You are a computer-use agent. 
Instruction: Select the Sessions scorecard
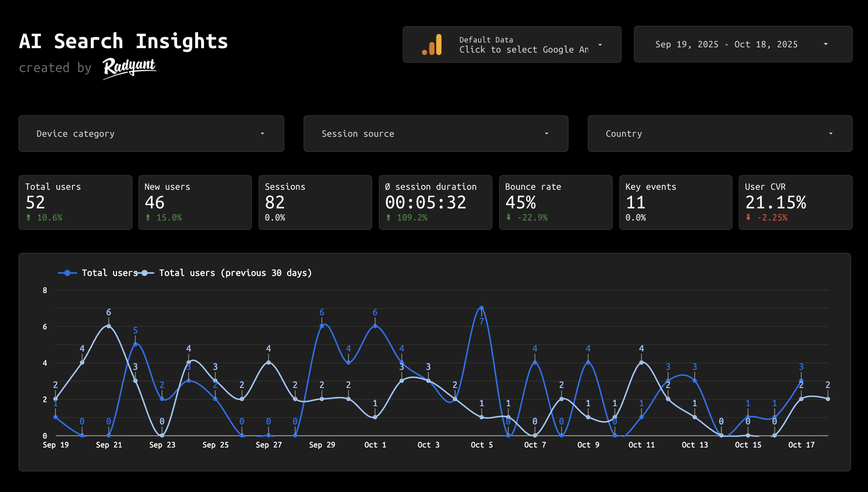point(315,202)
